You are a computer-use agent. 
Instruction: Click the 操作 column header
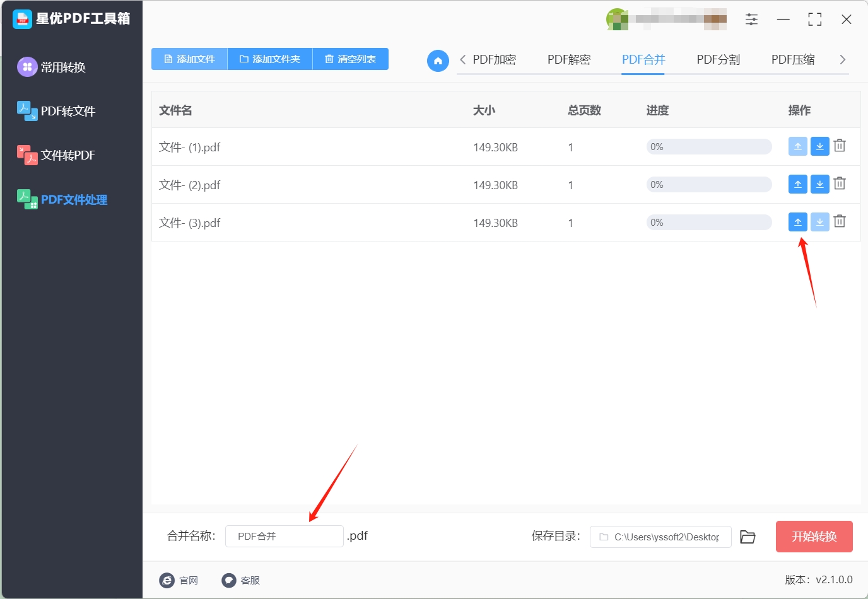click(x=799, y=110)
